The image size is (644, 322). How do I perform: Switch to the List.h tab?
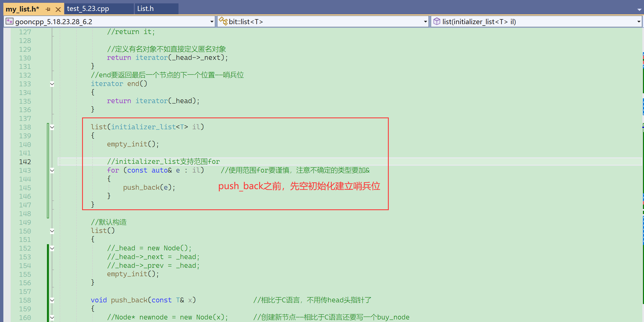(x=145, y=9)
